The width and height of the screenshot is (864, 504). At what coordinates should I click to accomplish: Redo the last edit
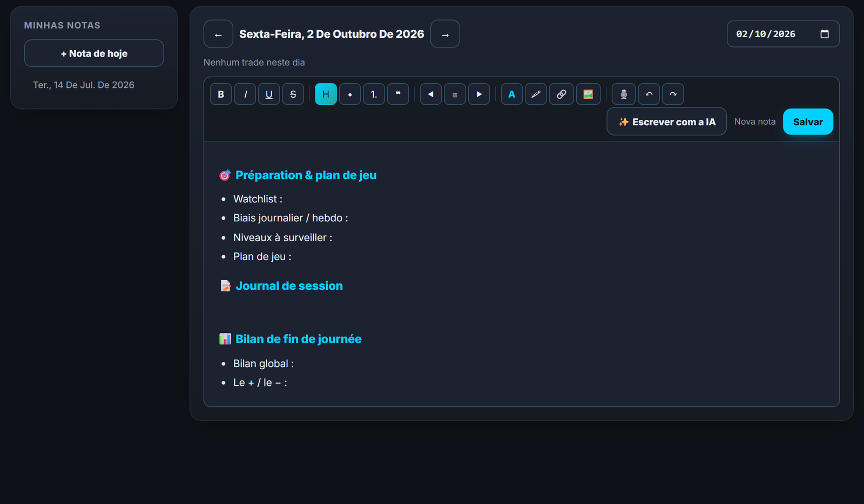tap(673, 94)
